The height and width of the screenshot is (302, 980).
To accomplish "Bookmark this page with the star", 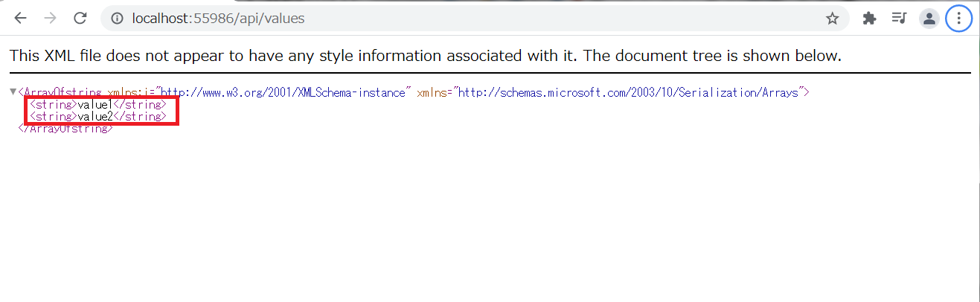I will pos(832,19).
